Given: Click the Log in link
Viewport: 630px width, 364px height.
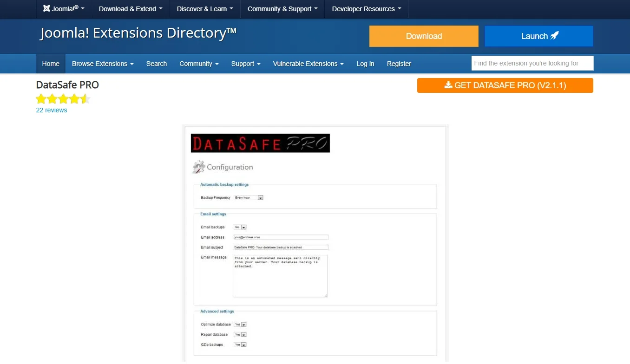Looking at the screenshot, I should (x=365, y=64).
